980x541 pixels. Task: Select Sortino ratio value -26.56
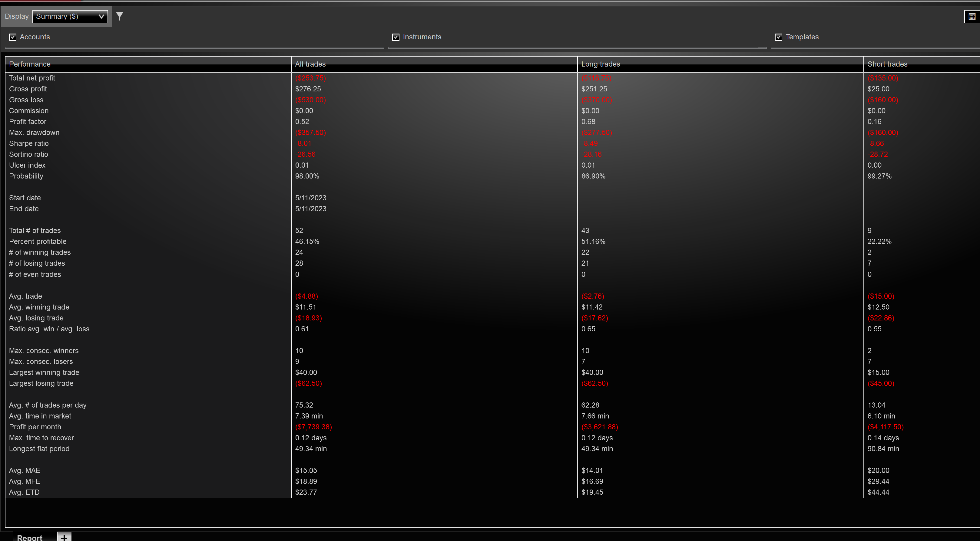pyautogui.click(x=305, y=154)
